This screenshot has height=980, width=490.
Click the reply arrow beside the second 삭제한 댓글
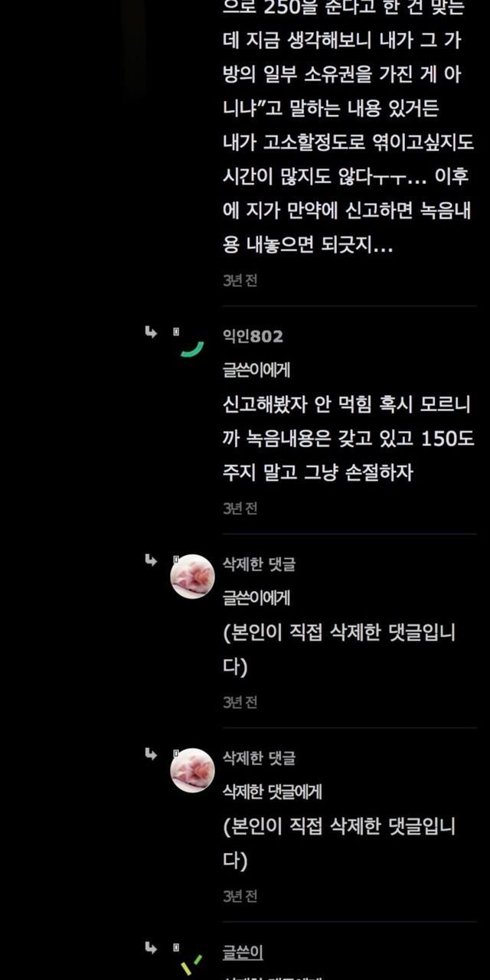(x=151, y=754)
